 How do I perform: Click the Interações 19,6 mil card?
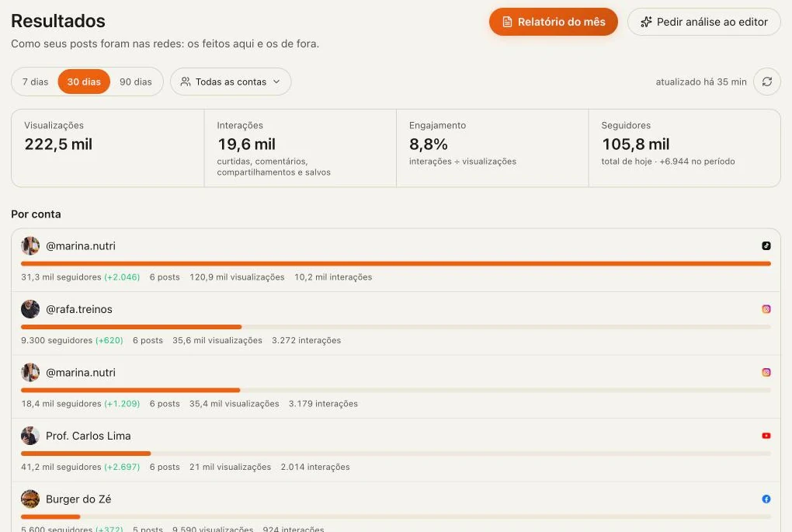point(300,148)
